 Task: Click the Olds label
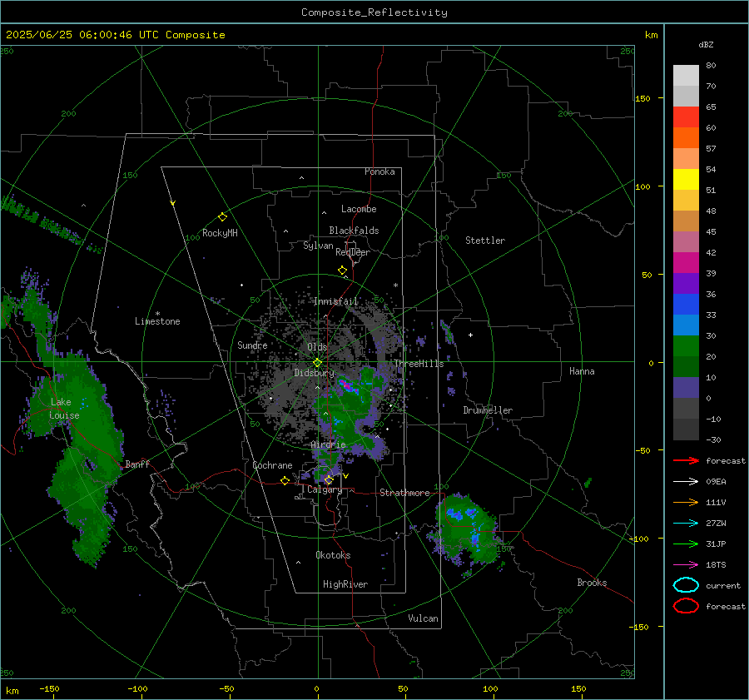coord(317,347)
